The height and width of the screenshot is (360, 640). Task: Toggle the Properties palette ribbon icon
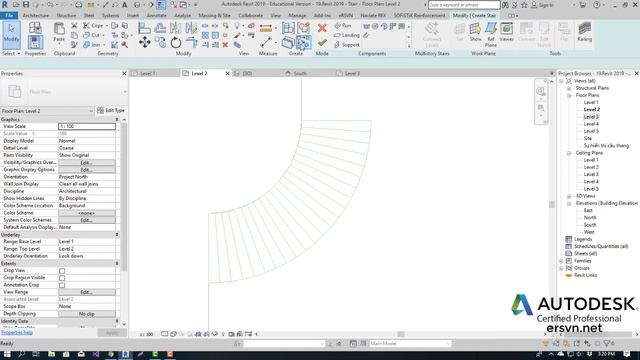(35, 42)
